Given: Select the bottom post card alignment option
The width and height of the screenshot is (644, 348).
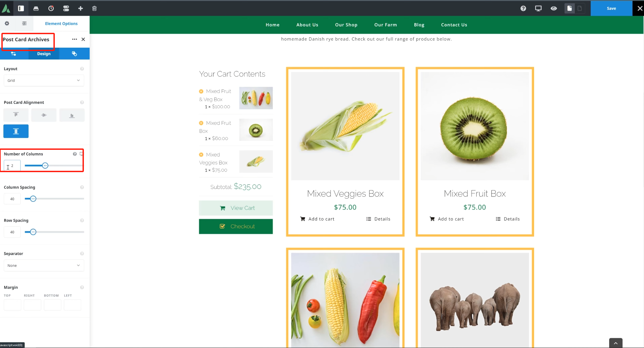Looking at the screenshot, I should click(x=72, y=115).
